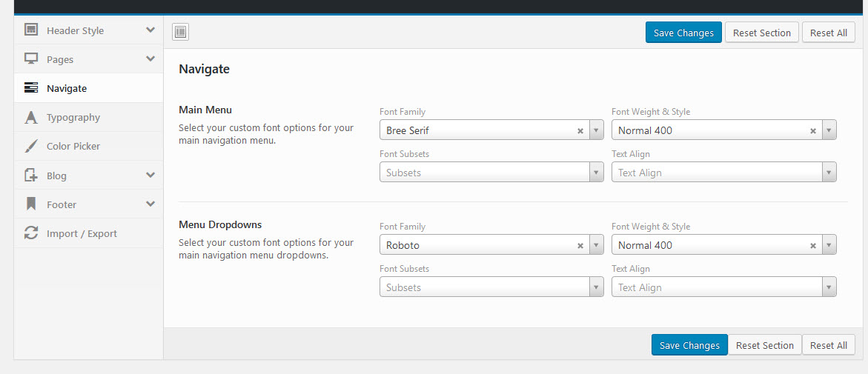Click the Color Picker brush icon
Viewport: 868px width, 374px height.
click(31, 146)
